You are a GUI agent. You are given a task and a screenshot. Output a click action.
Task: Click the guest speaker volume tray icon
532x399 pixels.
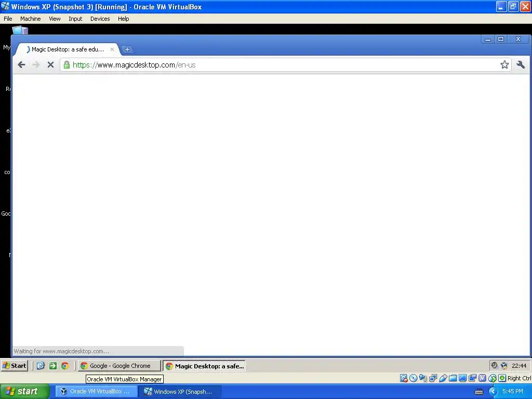point(495,365)
